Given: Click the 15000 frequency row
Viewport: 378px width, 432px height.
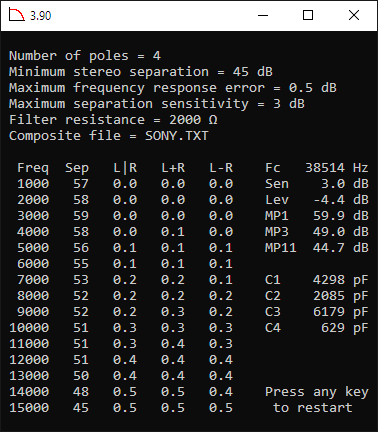Looking at the screenshot, I should click(121, 408).
